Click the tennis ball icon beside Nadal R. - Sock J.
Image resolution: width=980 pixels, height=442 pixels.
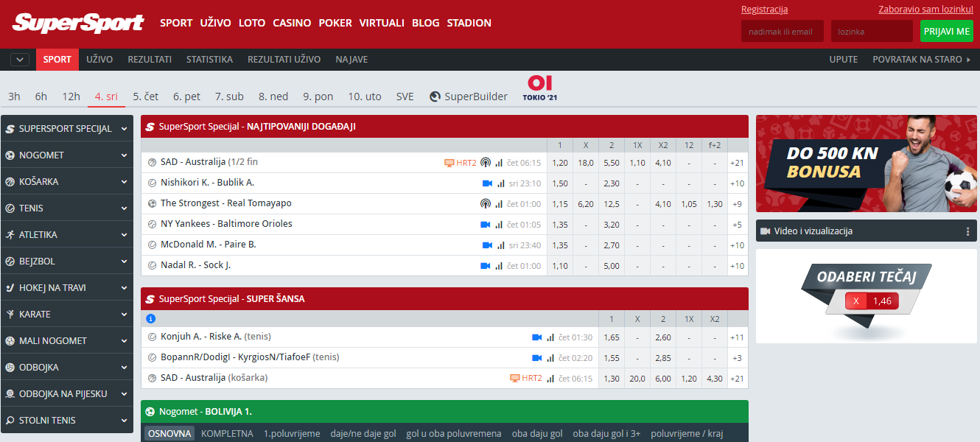152,266
